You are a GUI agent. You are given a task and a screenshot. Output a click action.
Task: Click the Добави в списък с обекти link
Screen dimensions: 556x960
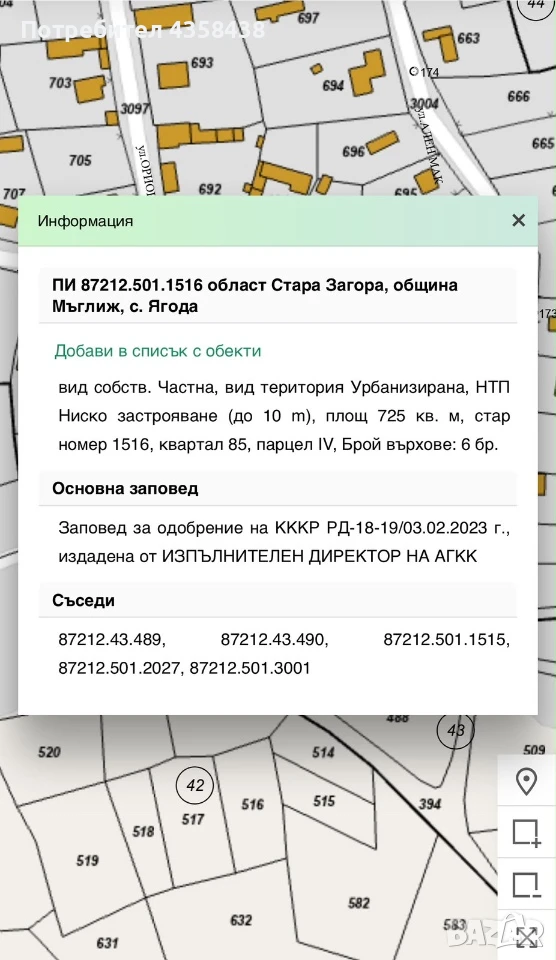coord(158,351)
